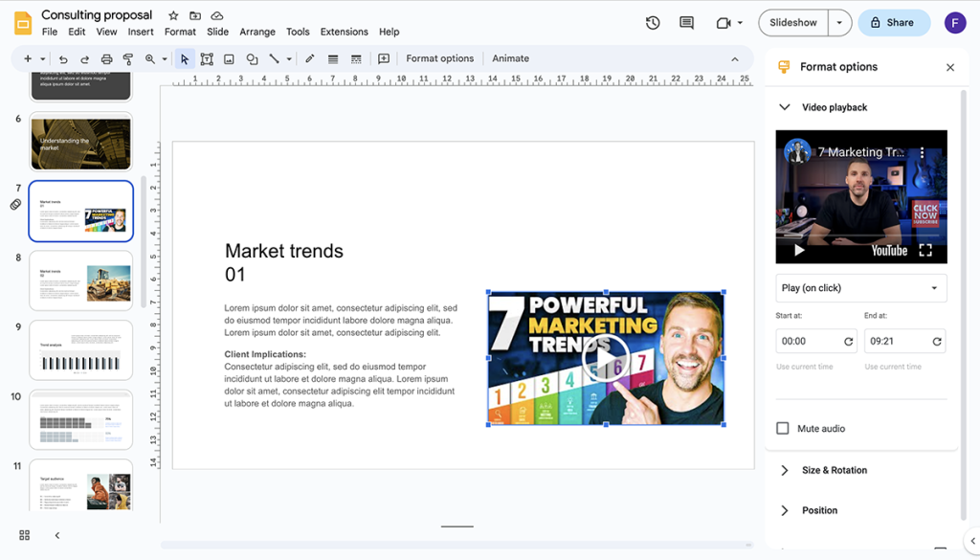The height and width of the screenshot is (560, 980).
Task: Select slide 9 in the filmstrip
Action: (80, 350)
